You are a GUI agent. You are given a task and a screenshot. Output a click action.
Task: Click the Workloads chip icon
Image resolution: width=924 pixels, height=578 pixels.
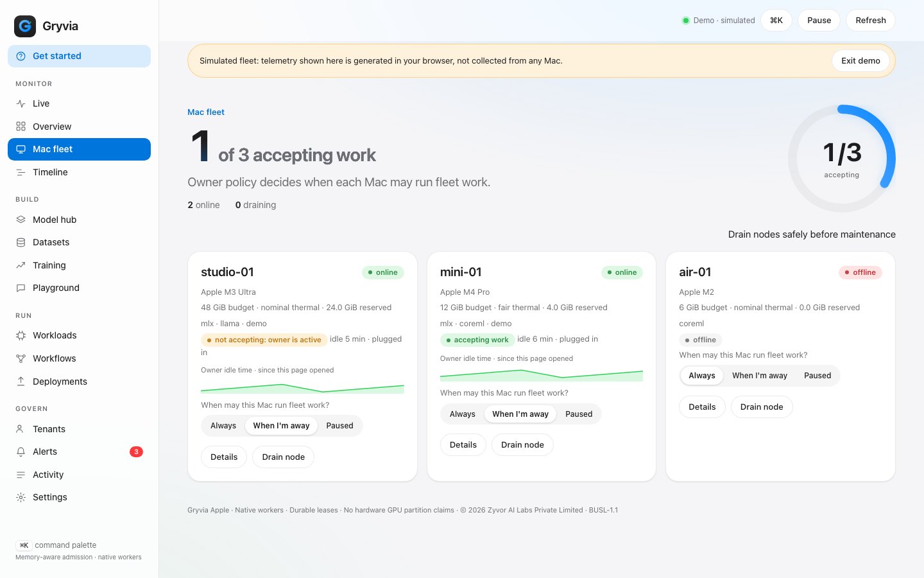click(x=21, y=335)
